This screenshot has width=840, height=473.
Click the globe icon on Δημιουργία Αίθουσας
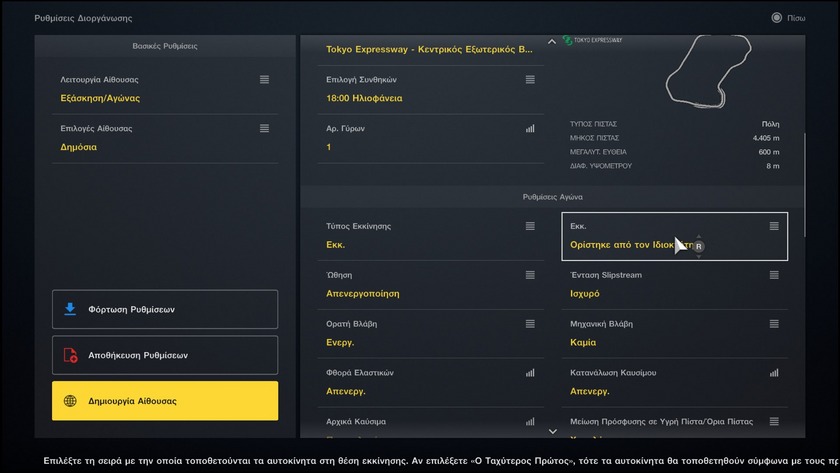point(70,401)
